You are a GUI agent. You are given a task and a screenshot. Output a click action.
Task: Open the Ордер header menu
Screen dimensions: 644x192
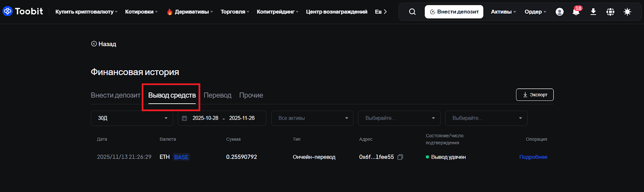pyautogui.click(x=535, y=12)
